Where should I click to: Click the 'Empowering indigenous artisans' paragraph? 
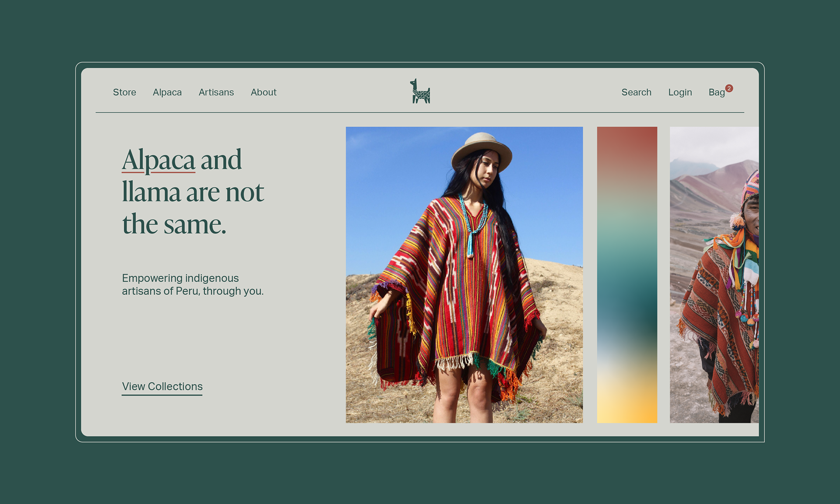click(192, 284)
